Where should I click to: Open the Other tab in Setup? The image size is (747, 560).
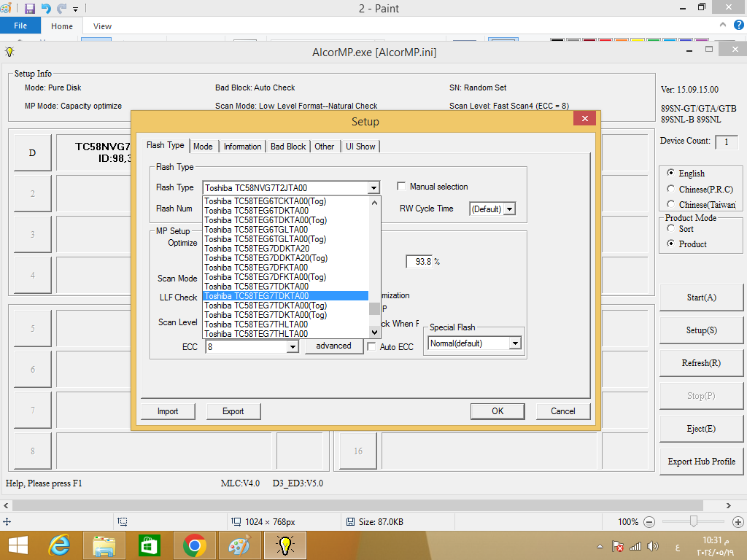tap(325, 146)
